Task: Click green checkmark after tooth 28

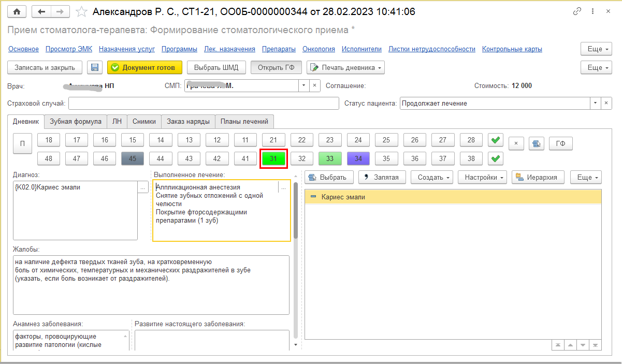Action: point(496,140)
